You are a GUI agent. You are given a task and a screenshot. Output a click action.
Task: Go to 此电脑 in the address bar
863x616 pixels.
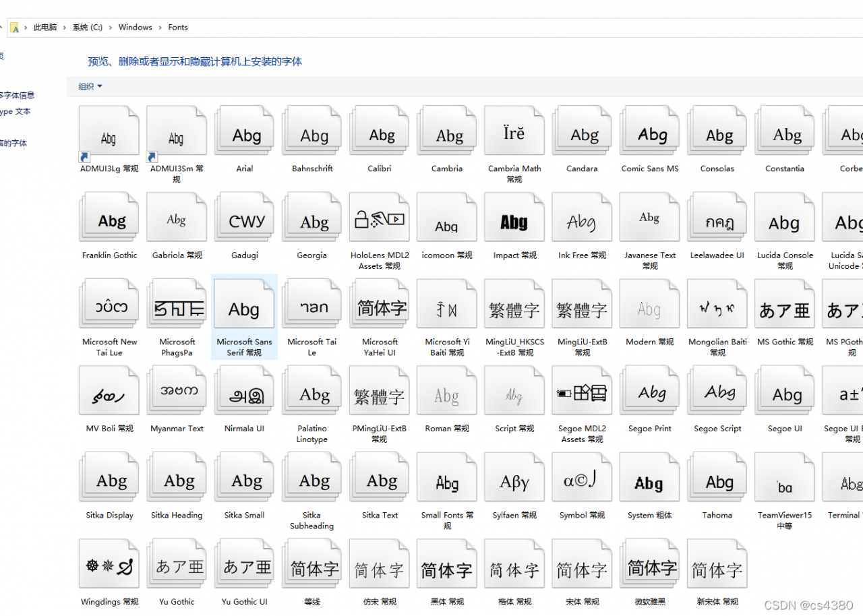[x=45, y=28]
